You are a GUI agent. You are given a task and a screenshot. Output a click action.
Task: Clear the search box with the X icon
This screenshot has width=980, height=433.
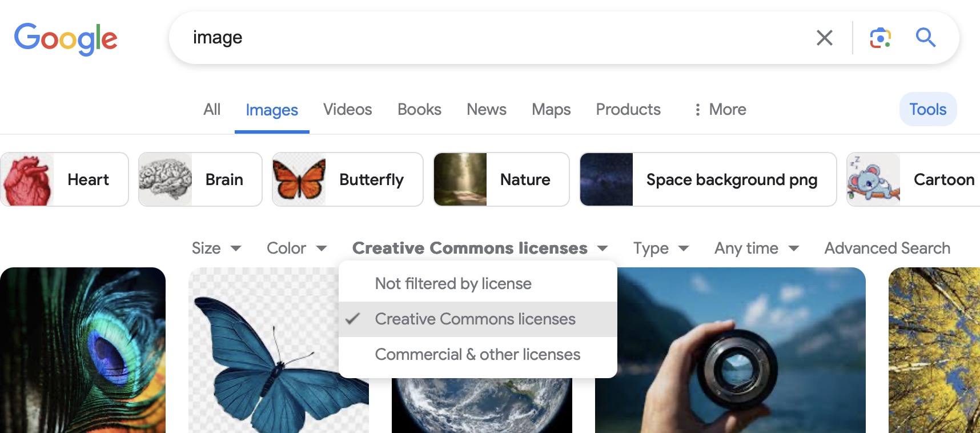pos(824,38)
